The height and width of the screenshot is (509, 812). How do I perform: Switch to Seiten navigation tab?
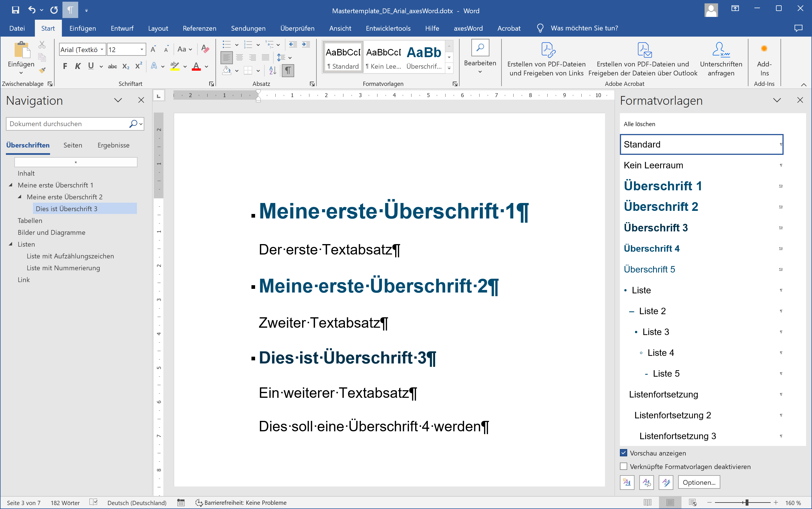point(73,145)
